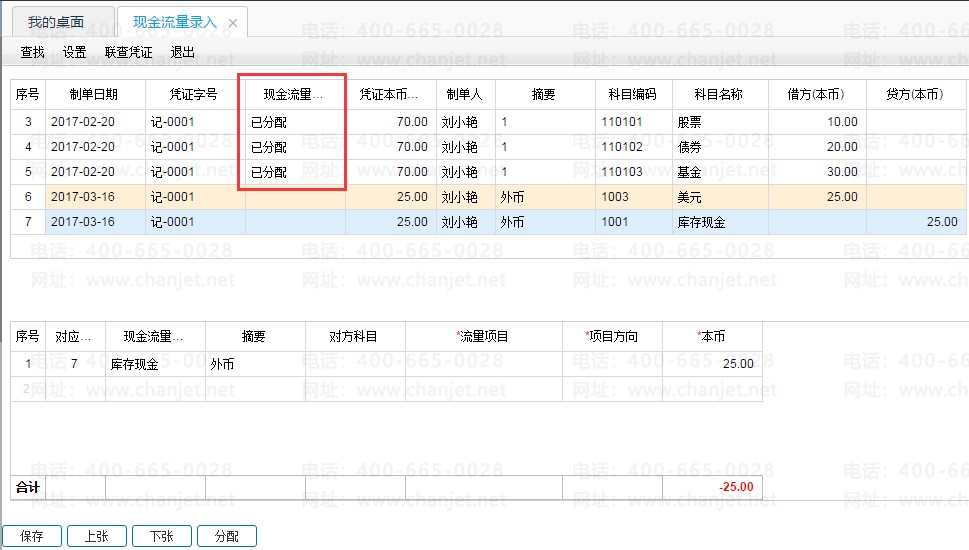Click the 科目编码 column header

pyautogui.click(x=632, y=95)
